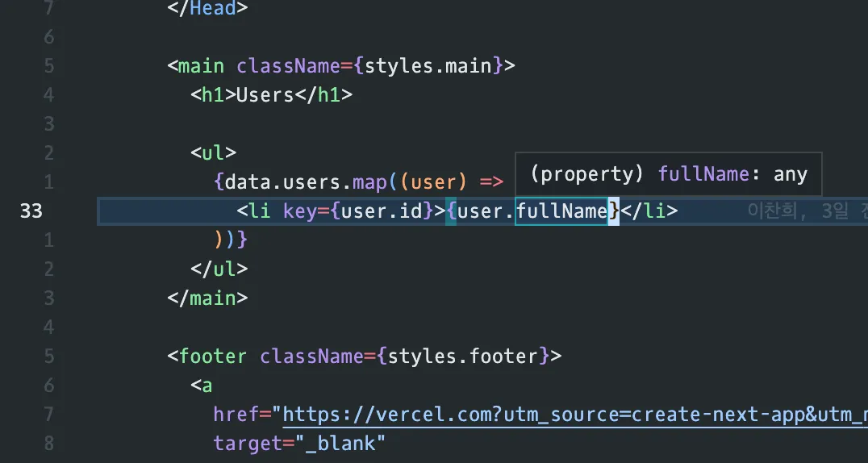This screenshot has width=868, height=463.
Task: Click the user parameter in map callback
Action: pyautogui.click(x=428, y=182)
